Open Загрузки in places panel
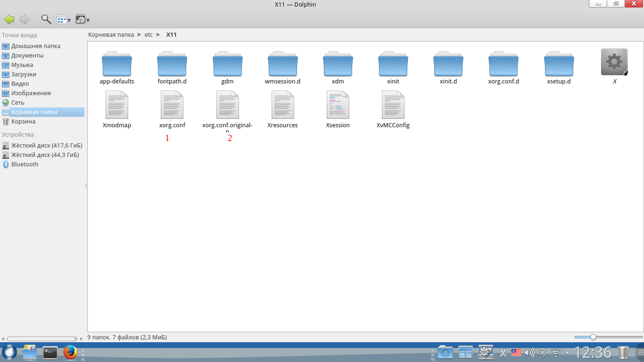This screenshot has width=644, height=362. point(24,74)
